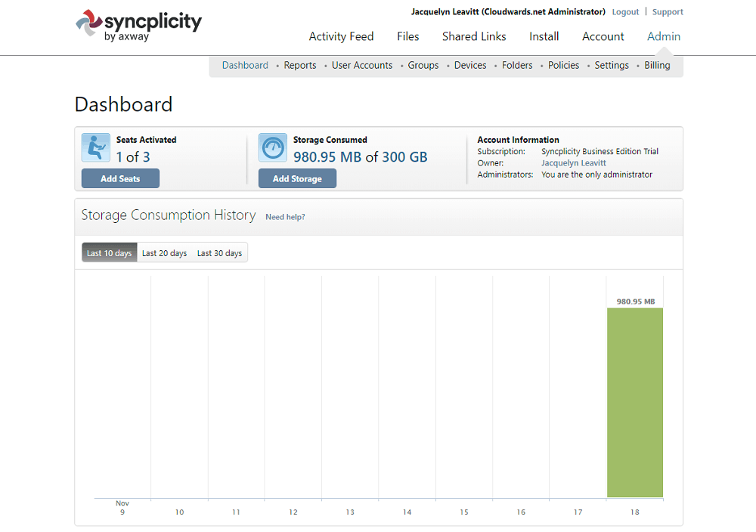The width and height of the screenshot is (756, 532).
Task: Click the Logout link
Action: pos(625,12)
